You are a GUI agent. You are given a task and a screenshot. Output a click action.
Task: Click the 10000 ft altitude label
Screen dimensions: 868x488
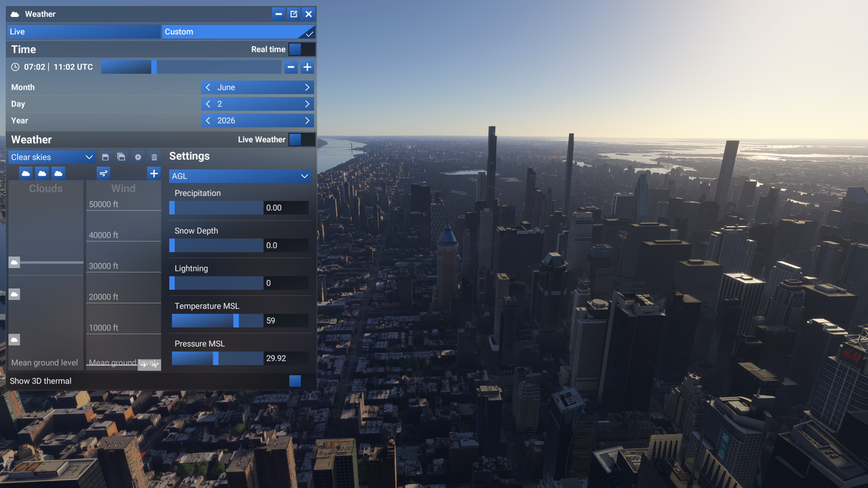coord(104,327)
